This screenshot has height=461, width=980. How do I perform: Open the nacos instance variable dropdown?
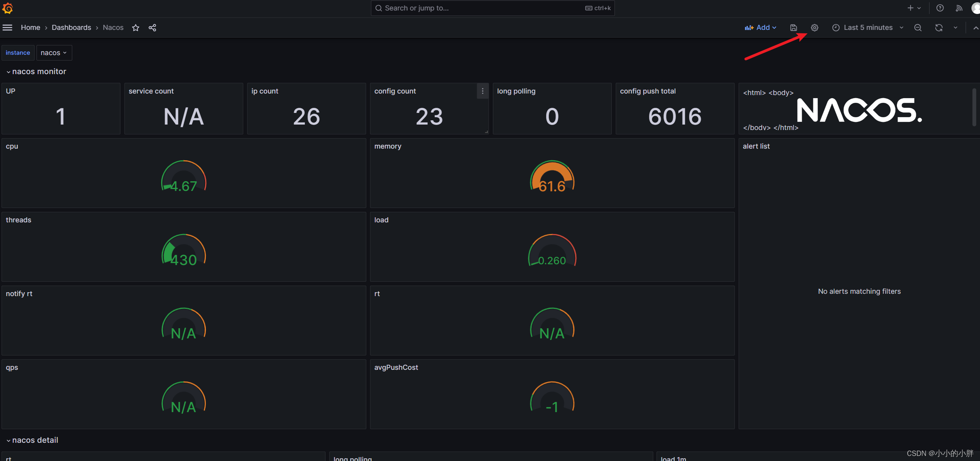point(54,53)
